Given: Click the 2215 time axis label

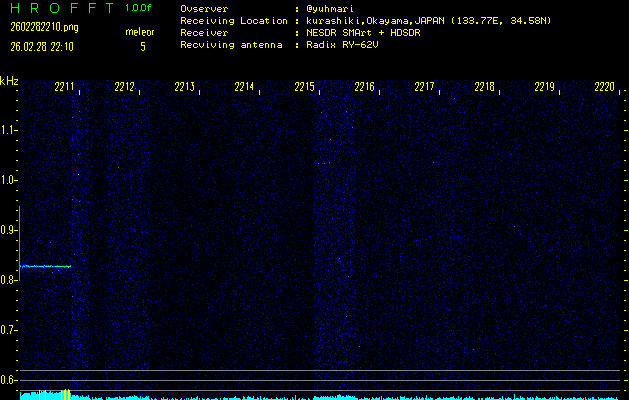Looking at the screenshot, I should [x=304, y=87].
